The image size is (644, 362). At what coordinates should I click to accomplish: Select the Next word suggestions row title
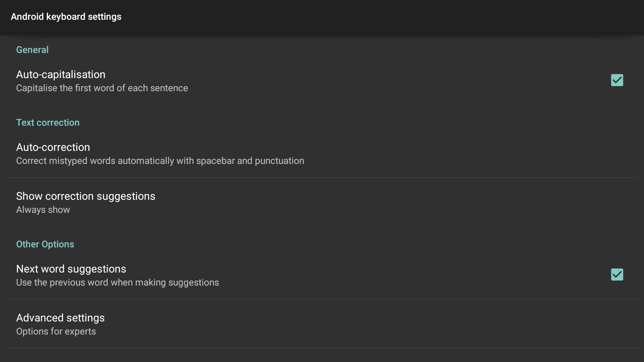tap(71, 269)
